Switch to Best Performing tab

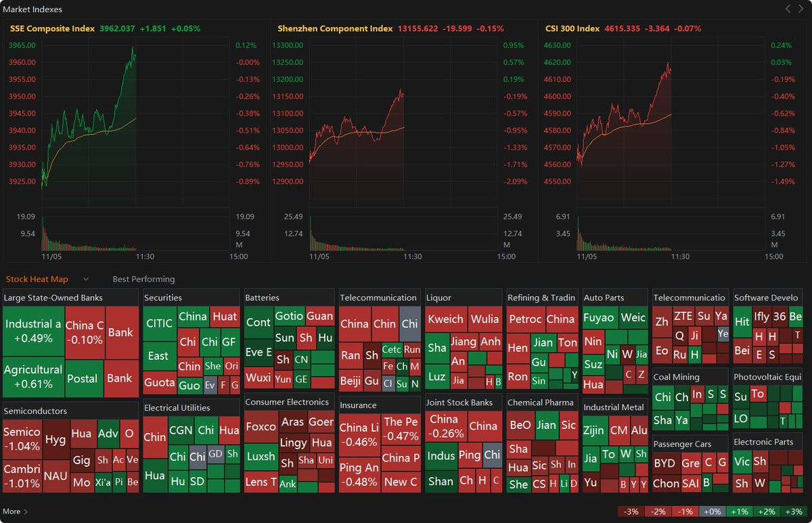click(143, 279)
